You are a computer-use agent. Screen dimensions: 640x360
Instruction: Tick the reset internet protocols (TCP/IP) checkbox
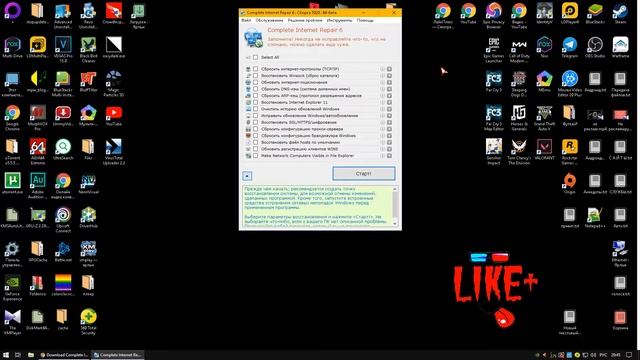pos(256,69)
